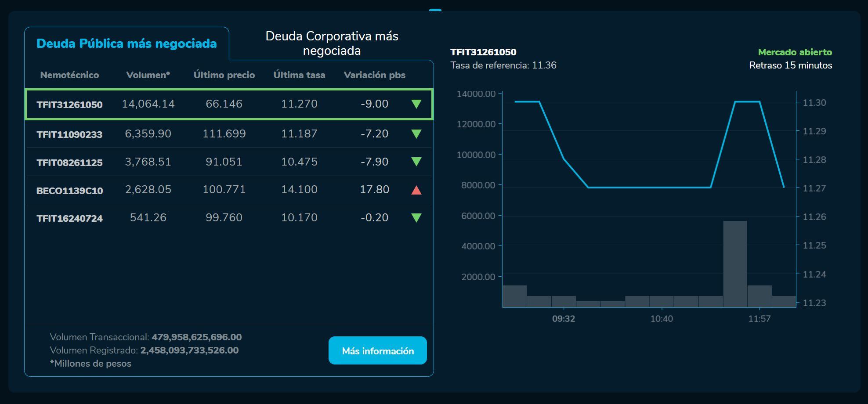Click the Última tasa column header
The image size is (868, 404).
point(299,75)
